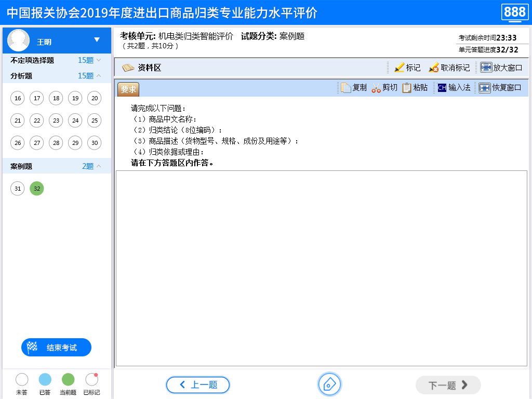Click the 已答 blue legend circle
Image resolution: width=532 pixels, height=399 pixels.
tap(45, 379)
